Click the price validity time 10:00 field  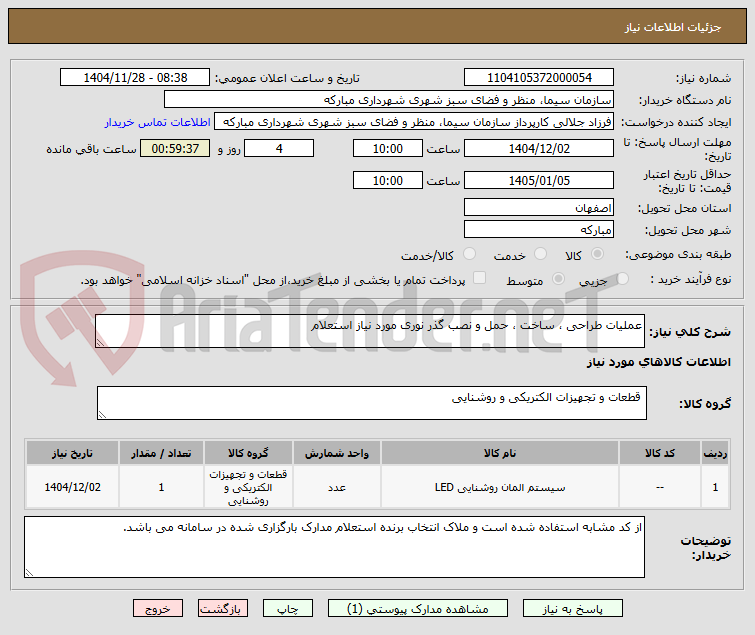388,180
